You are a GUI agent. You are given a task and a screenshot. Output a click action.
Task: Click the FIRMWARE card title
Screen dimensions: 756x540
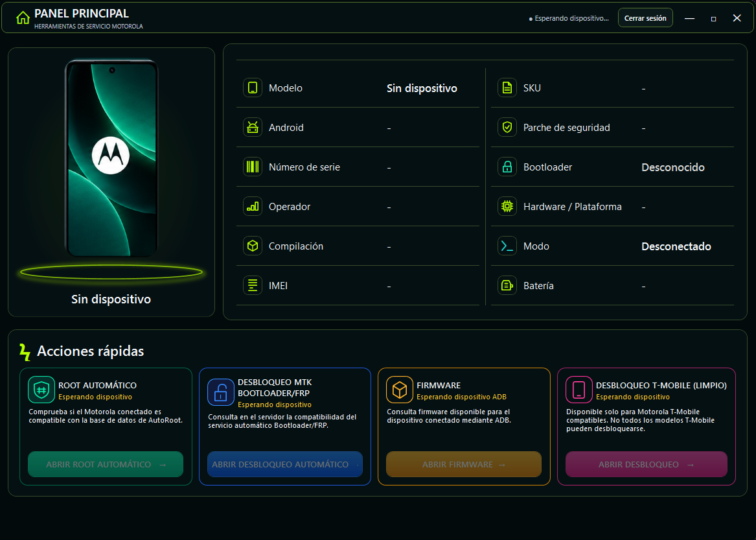[439, 385]
